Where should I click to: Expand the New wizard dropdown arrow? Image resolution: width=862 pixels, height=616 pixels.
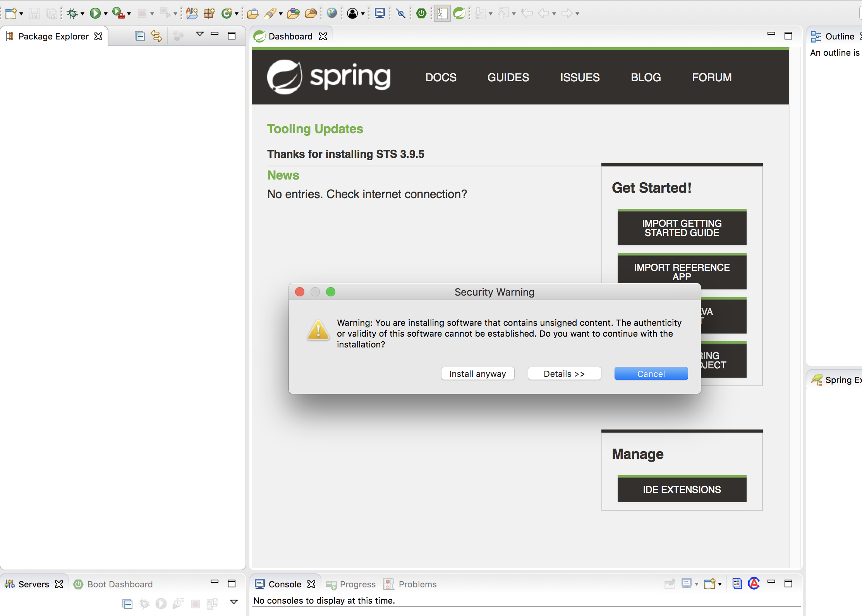[x=21, y=14]
